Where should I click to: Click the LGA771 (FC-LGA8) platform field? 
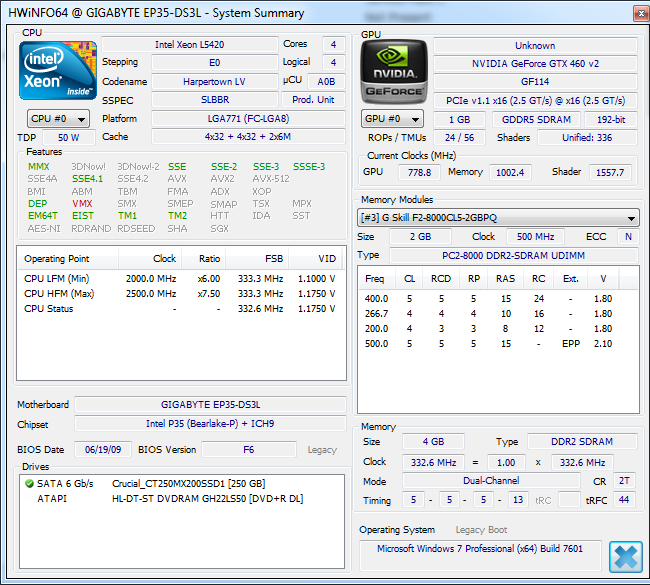pyautogui.click(x=248, y=119)
